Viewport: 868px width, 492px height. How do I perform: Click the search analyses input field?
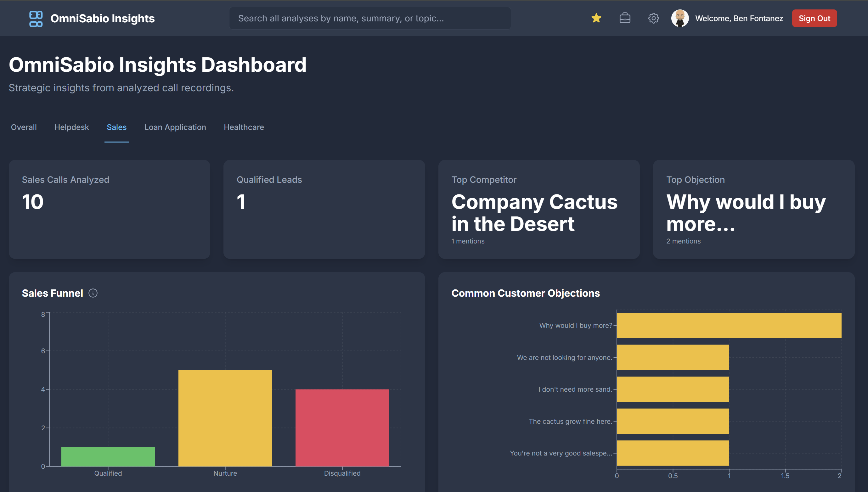370,18
